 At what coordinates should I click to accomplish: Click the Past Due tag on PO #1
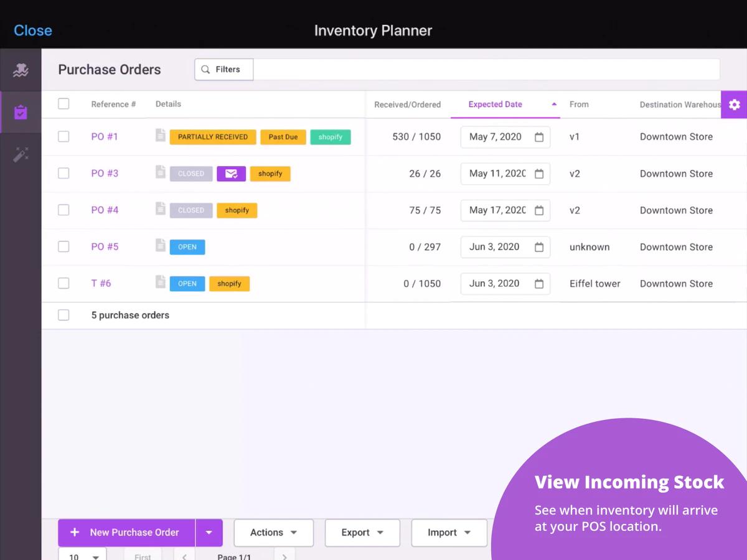point(283,137)
